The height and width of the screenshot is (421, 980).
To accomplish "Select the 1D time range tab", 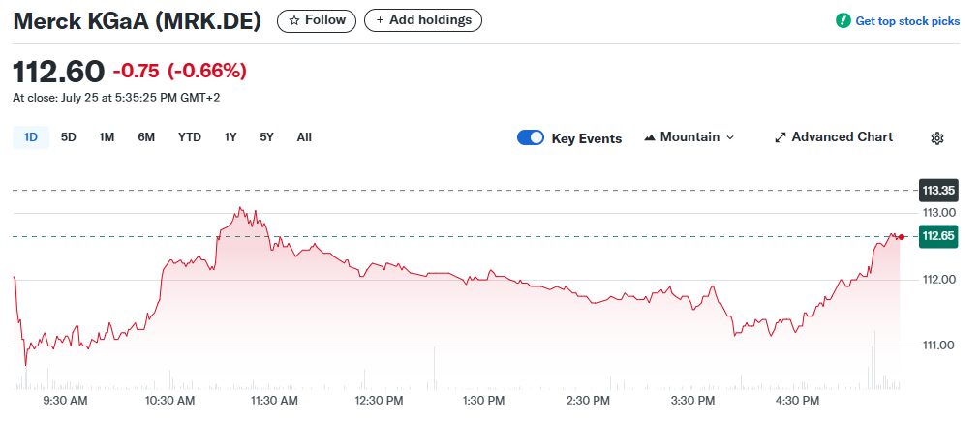I will pos(31,137).
